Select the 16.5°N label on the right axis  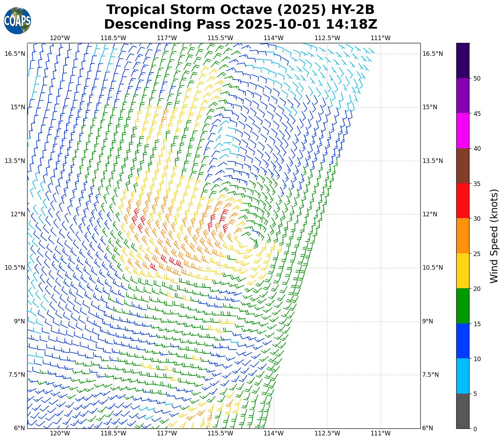point(433,54)
